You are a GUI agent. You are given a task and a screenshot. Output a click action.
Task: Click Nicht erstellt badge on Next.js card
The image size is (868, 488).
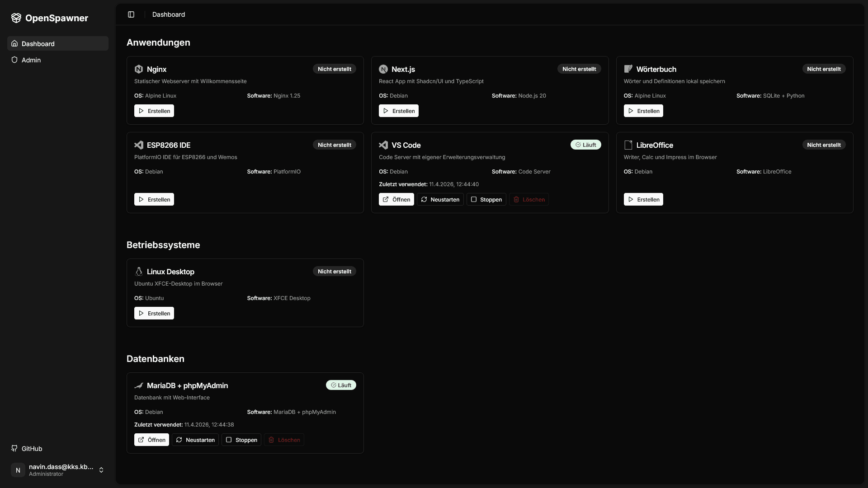pyautogui.click(x=579, y=69)
